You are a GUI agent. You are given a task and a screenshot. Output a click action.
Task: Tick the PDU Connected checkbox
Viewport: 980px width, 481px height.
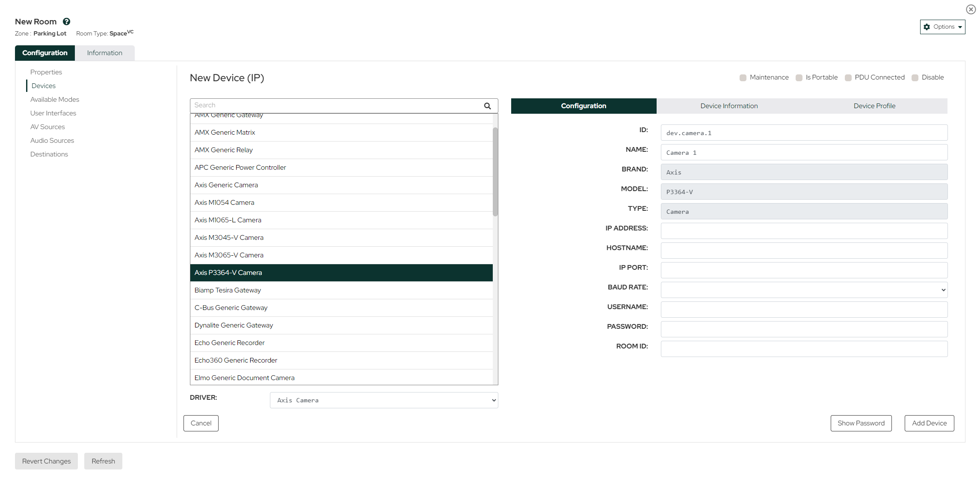pyautogui.click(x=848, y=77)
